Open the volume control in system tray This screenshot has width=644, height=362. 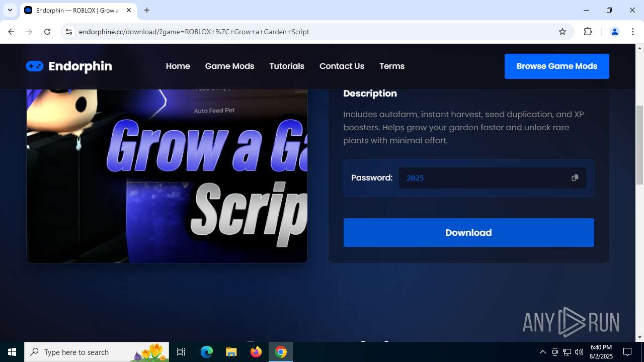pyautogui.click(x=579, y=352)
